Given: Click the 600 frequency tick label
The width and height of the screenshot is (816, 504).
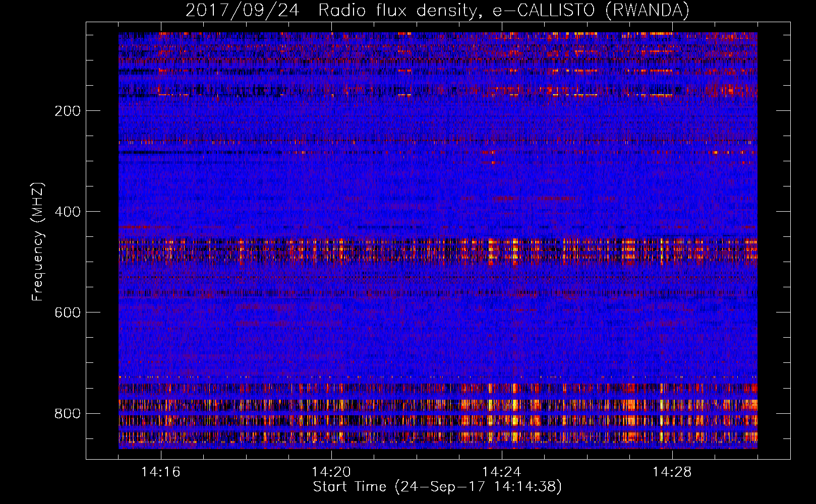Looking at the screenshot, I should 68,312.
